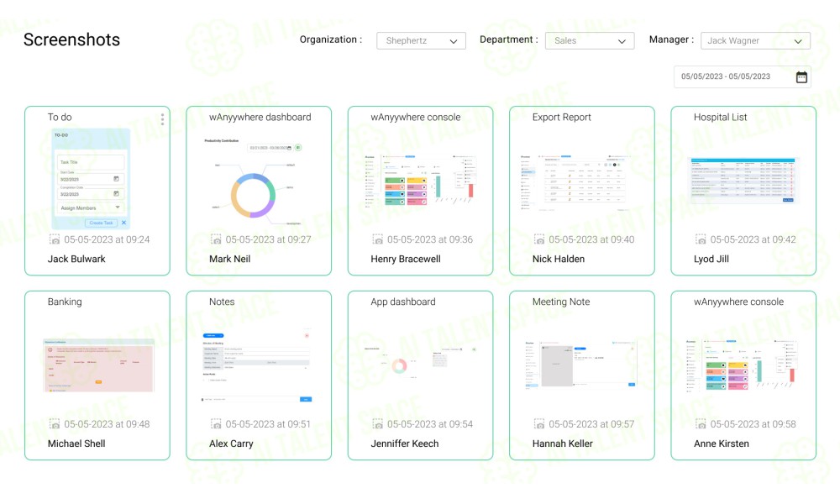
Task: Open Alex Carry's Notes screenshot thumbnail
Action: (257, 365)
